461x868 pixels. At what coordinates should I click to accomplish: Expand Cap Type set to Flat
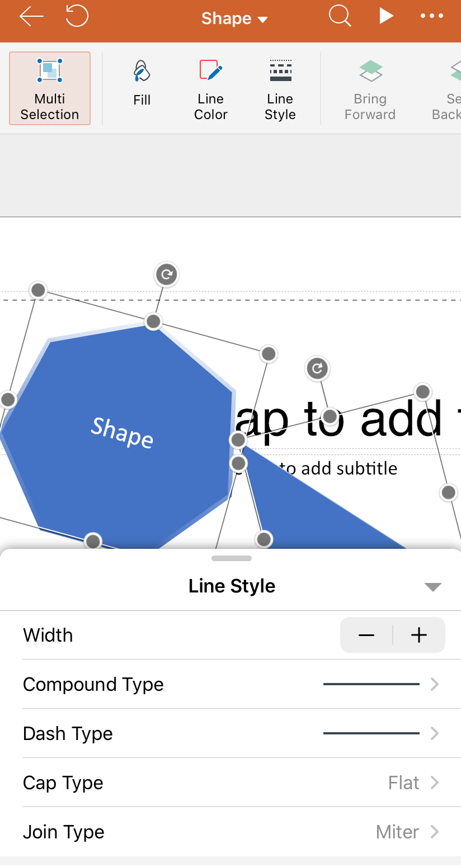[x=230, y=782]
